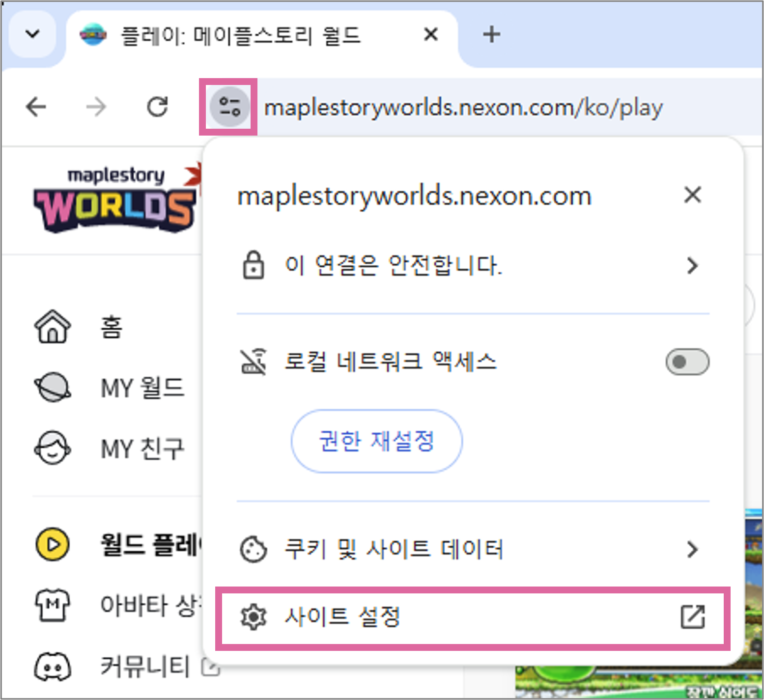This screenshot has width=764, height=700.
Task: Click the 권한 재설정 button
Action: (x=376, y=441)
